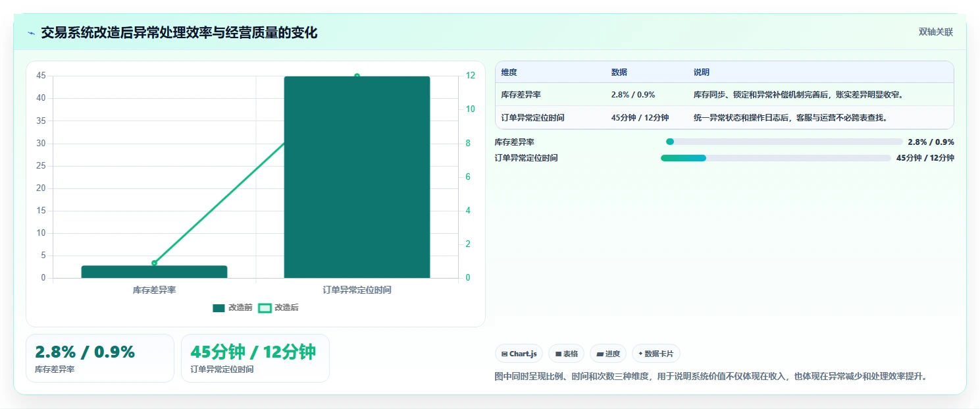Click the 双轴关联 label in header
This screenshot has width=980, height=409.
[x=936, y=32]
